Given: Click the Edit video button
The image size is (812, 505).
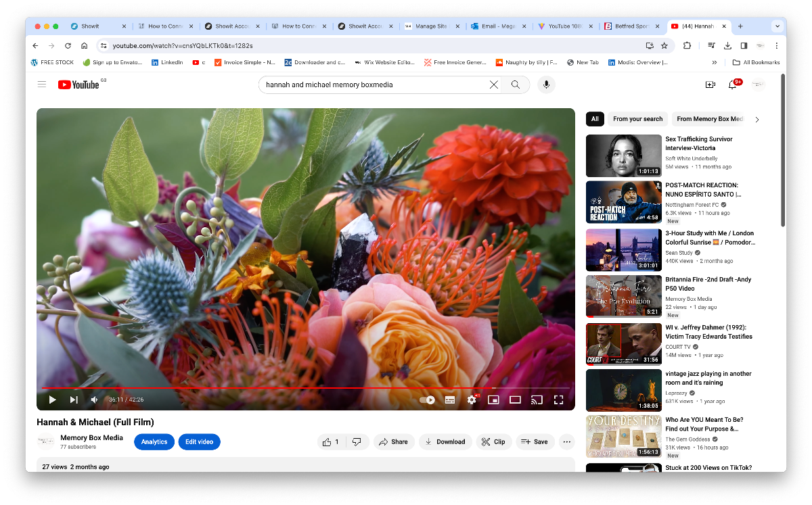Looking at the screenshot, I should click(199, 441).
